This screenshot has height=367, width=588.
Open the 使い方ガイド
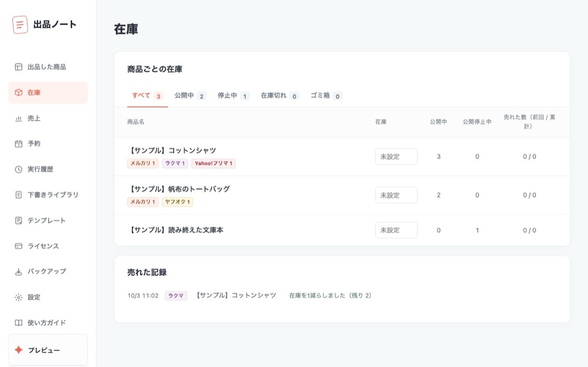click(x=48, y=323)
